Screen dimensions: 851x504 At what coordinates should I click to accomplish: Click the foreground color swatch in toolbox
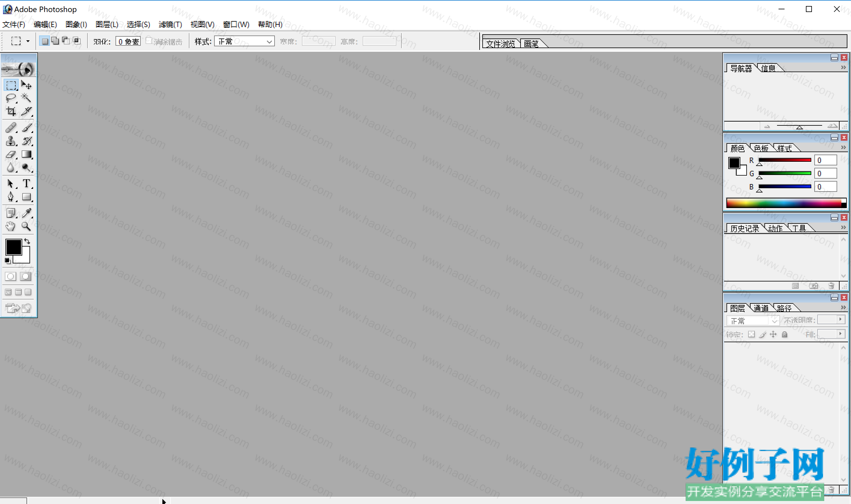[x=14, y=247]
